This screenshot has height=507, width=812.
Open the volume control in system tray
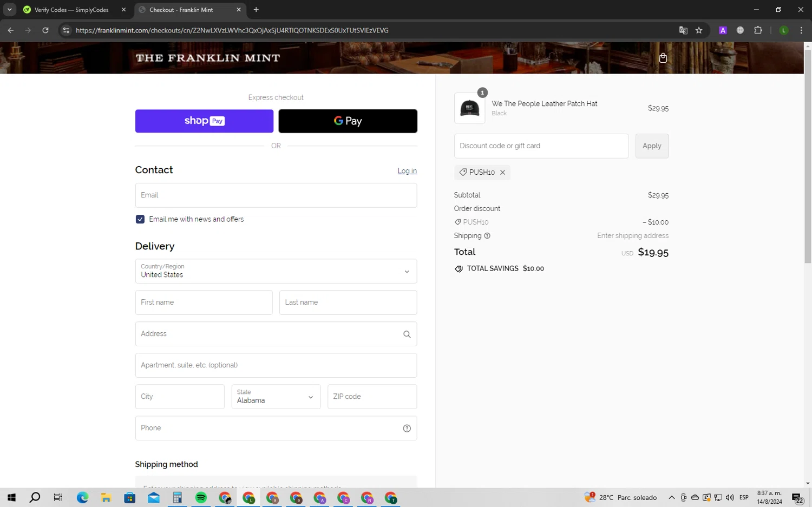tap(730, 498)
